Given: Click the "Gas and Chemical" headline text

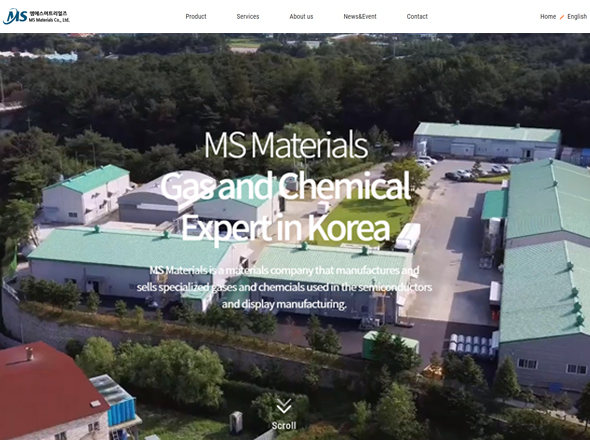Looking at the screenshot, I should (285, 186).
